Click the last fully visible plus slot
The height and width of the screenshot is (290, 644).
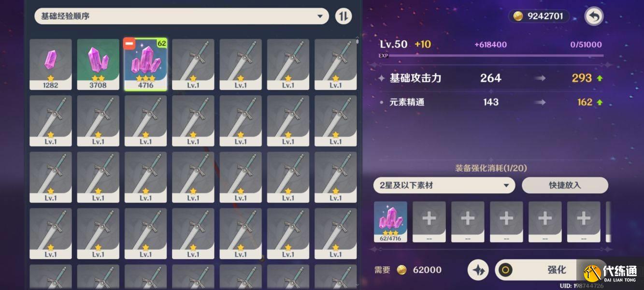584,222
